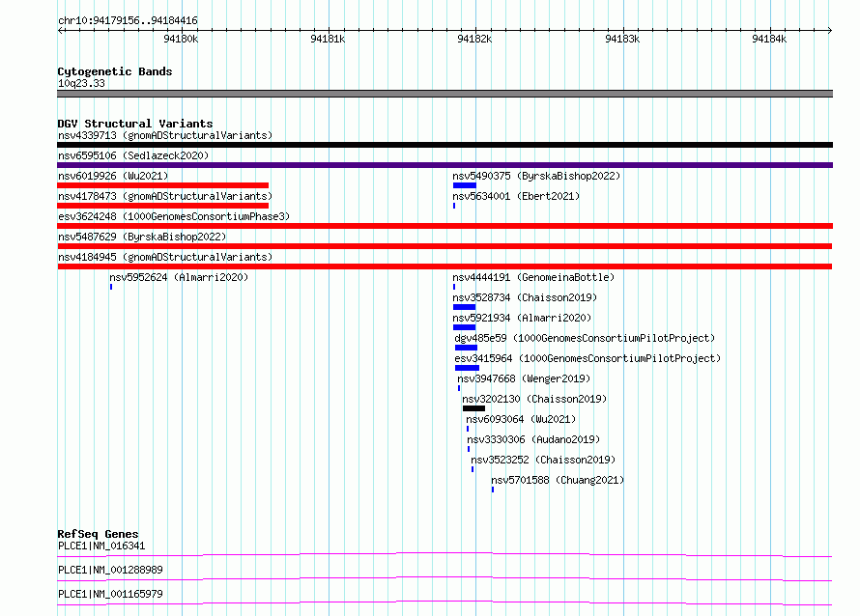Screen dimensions: 860x616
Task: Click the RefSeq Genes track title
Action: point(98,534)
